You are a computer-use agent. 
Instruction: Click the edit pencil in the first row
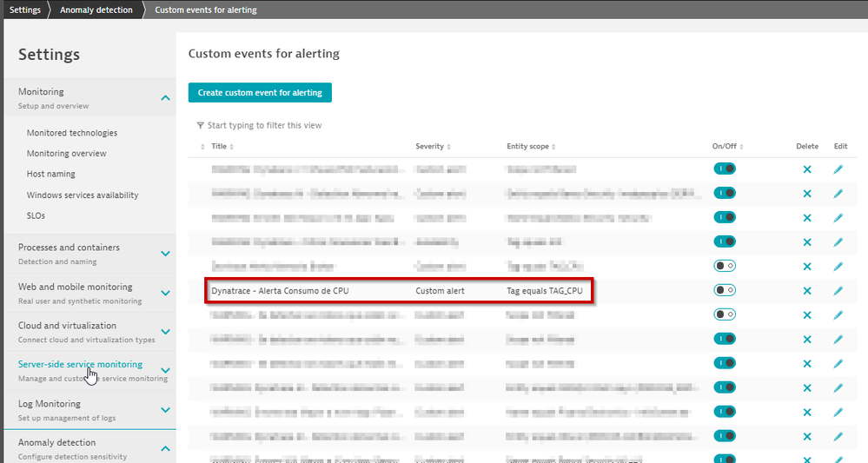click(x=838, y=169)
